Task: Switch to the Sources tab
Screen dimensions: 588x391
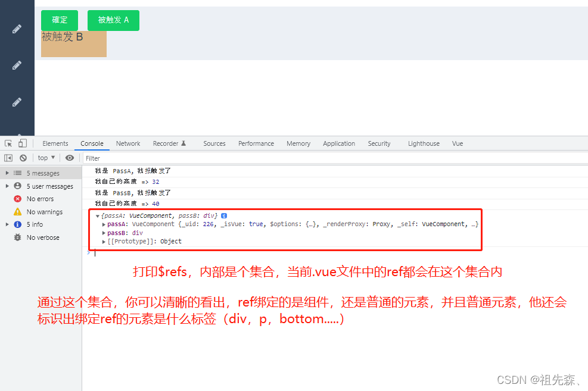Action: (x=214, y=143)
